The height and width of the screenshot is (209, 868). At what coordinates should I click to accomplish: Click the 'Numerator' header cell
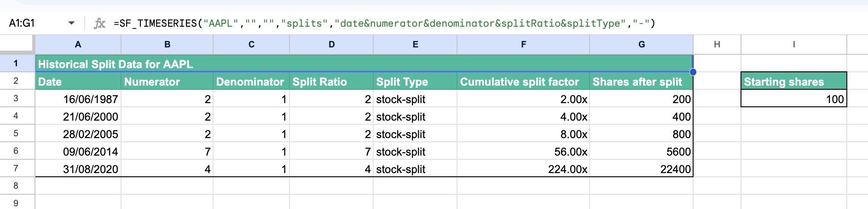tap(167, 81)
